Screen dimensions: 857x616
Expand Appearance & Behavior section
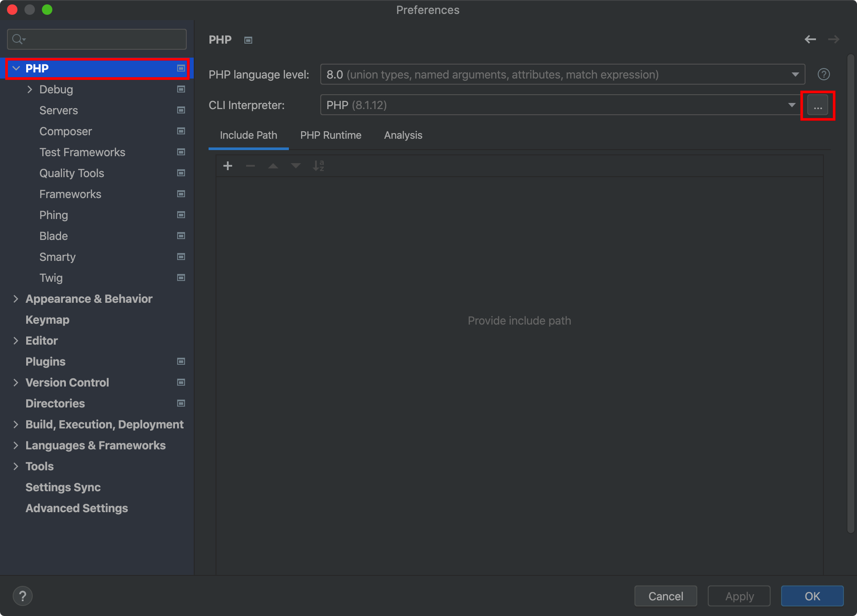pyautogui.click(x=16, y=299)
